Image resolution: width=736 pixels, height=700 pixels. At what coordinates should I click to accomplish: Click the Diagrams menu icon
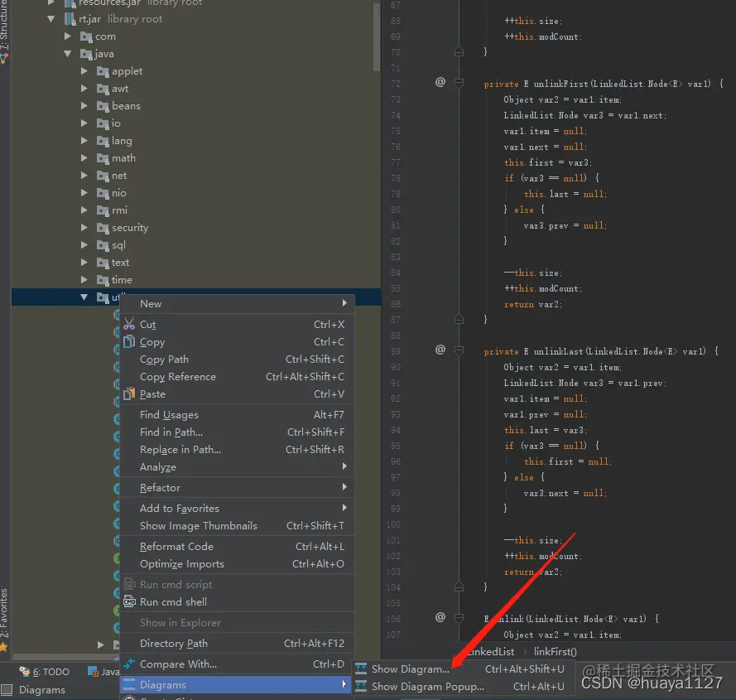tap(129, 684)
